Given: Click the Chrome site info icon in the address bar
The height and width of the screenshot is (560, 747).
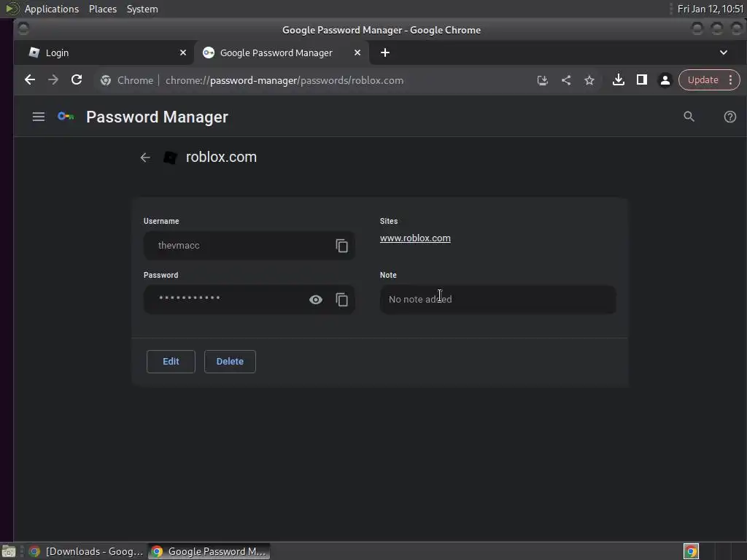Looking at the screenshot, I should coord(106,80).
